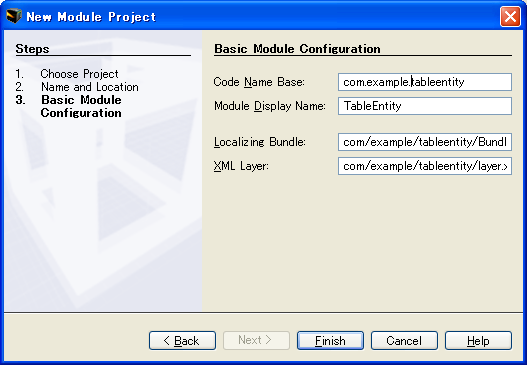
Task: Click the grayed-out Next button
Action: point(256,340)
